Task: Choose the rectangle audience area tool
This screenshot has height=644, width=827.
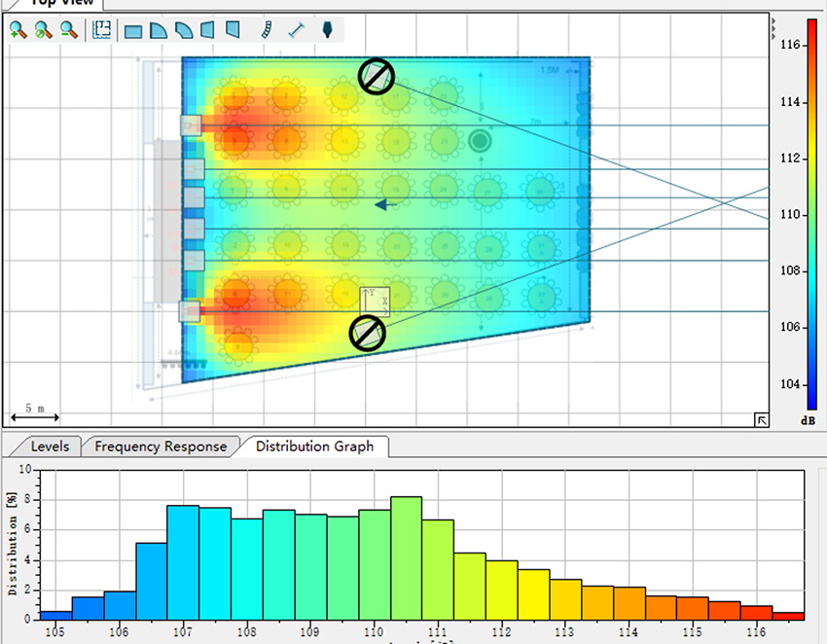Action: (x=133, y=31)
